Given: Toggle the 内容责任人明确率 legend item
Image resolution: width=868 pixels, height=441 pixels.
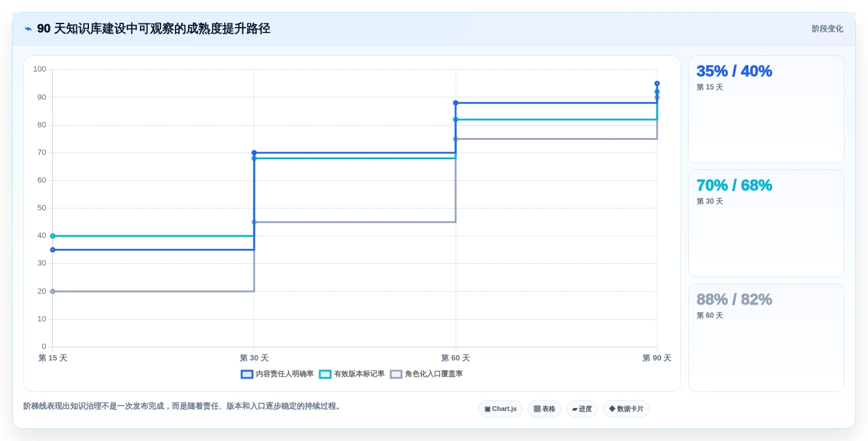Looking at the screenshot, I should click(x=277, y=374).
